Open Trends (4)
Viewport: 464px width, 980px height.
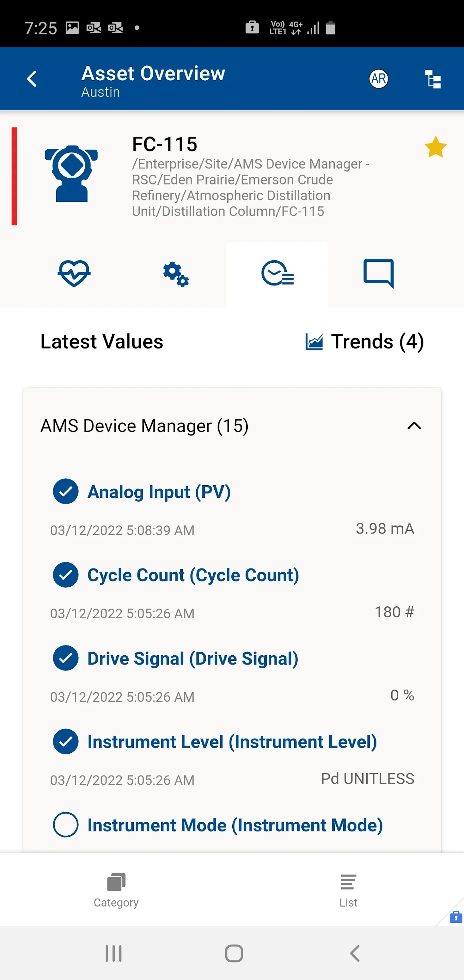tap(377, 341)
